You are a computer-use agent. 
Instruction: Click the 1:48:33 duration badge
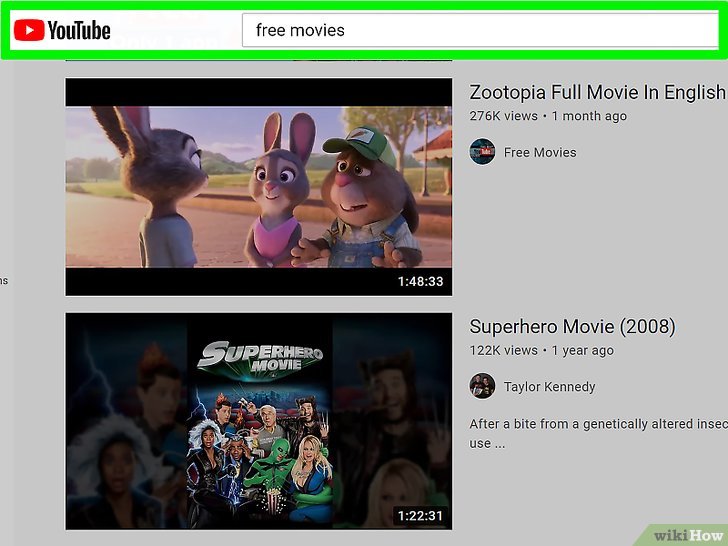pos(421,281)
